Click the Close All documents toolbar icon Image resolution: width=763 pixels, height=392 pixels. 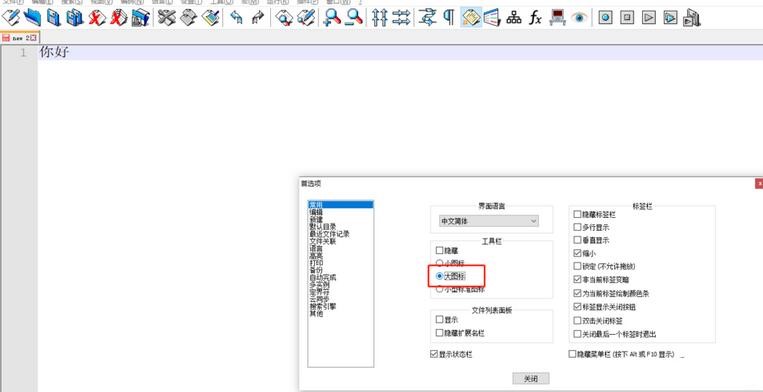coord(118,18)
